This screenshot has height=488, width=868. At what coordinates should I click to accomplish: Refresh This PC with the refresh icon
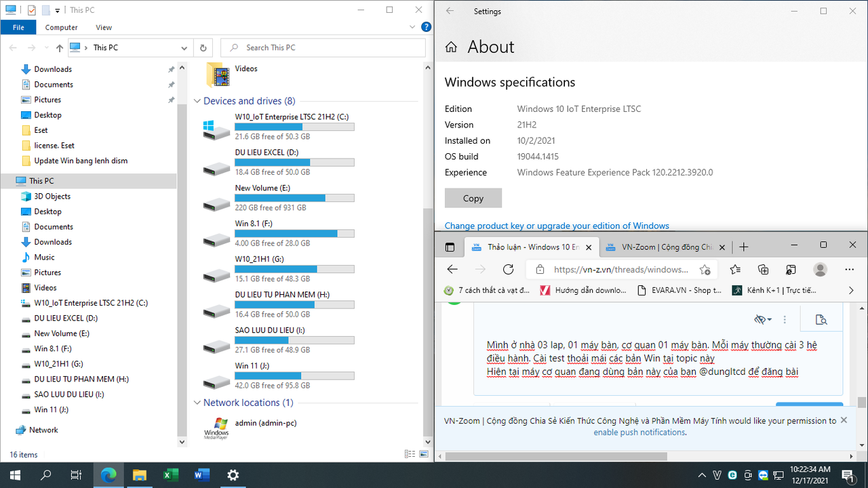[x=203, y=47]
